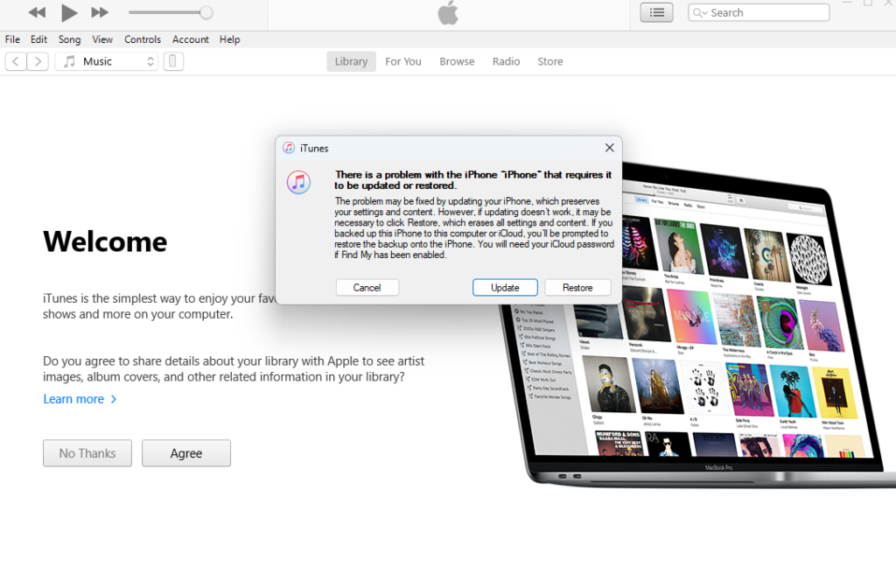Viewport: 896px width, 588px height.
Task: Open the Controls menu
Action: [x=143, y=39]
